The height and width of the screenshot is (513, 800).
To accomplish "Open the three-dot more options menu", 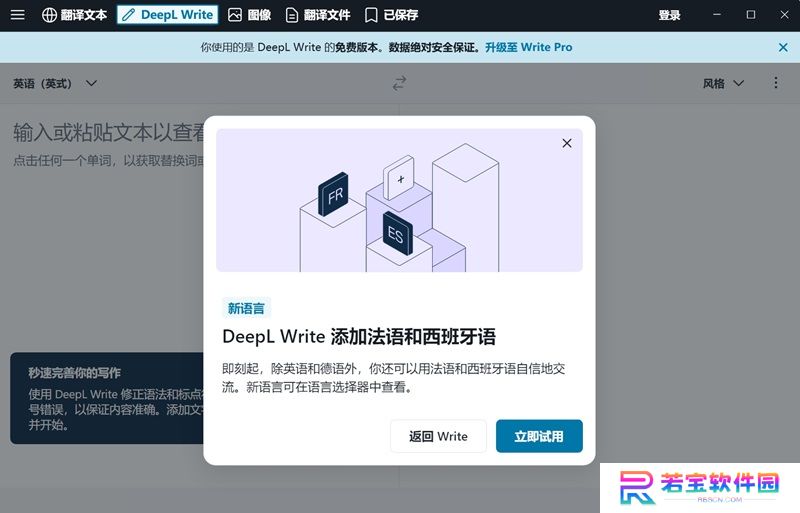I will tap(776, 83).
